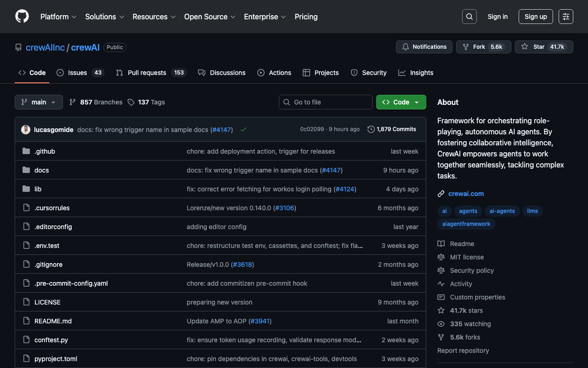Open the docs folder

(41, 170)
